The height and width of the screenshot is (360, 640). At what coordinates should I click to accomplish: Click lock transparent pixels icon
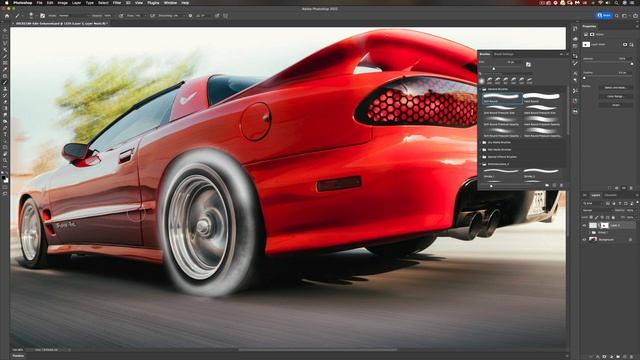coord(591,217)
